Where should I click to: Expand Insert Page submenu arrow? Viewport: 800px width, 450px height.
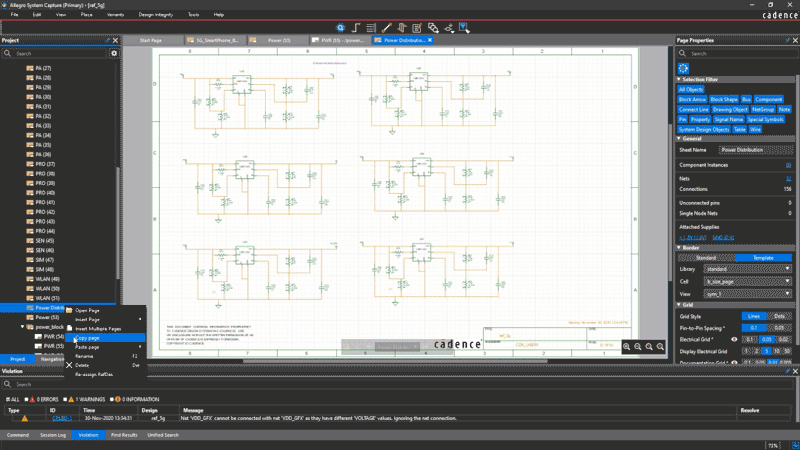tap(140, 319)
